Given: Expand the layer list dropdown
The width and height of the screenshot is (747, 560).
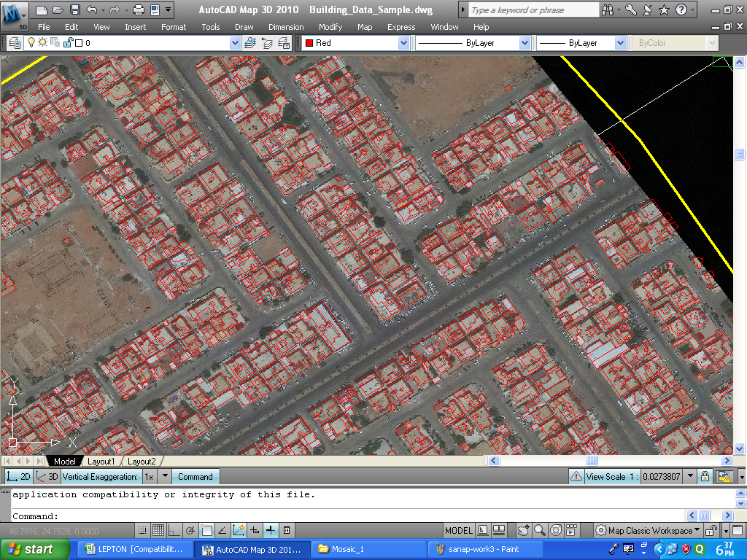Looking at the screenshot, I should pyautogui.click(x=235, y=43).
